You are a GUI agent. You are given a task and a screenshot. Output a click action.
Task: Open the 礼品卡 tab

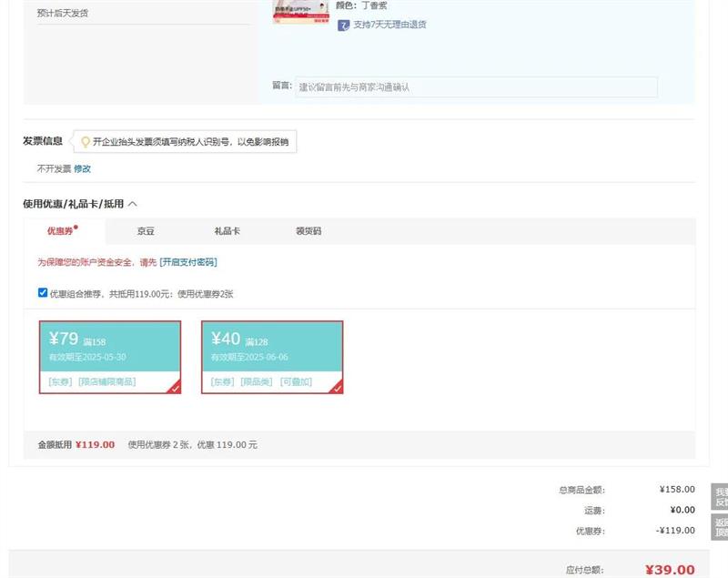[x=227, y=231]
